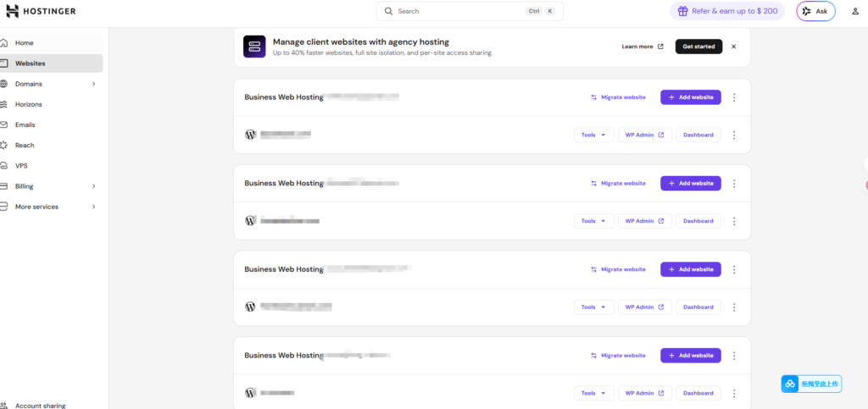Image resolution: width=868 pixels, height=409 pixels.
Task: Click the Ask AI assistant button
Action: tap(815, 11)
